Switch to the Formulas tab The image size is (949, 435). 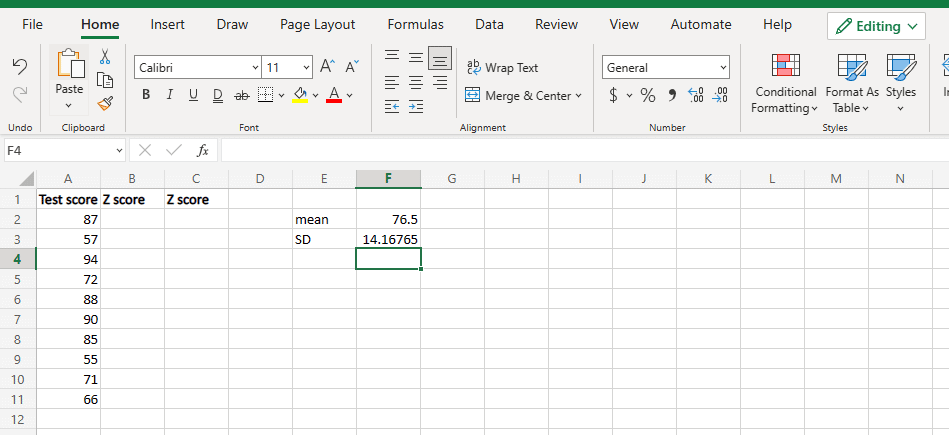pyautogui.click(x=415, y=25)
